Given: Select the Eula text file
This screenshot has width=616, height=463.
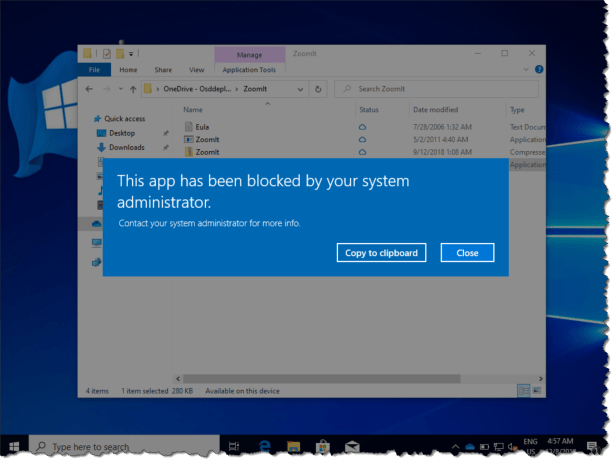Looking at the screenshot, I should pyautogui.click(x=200, y=127).
